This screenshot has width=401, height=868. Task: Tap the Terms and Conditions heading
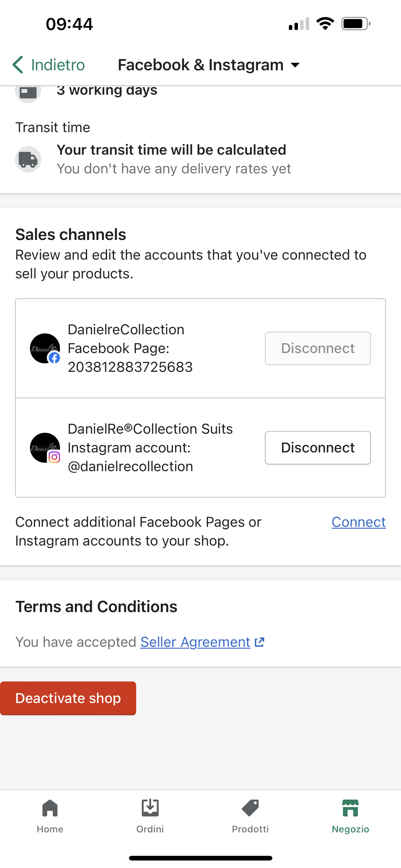pyautogui.click(x=96, y=606)
